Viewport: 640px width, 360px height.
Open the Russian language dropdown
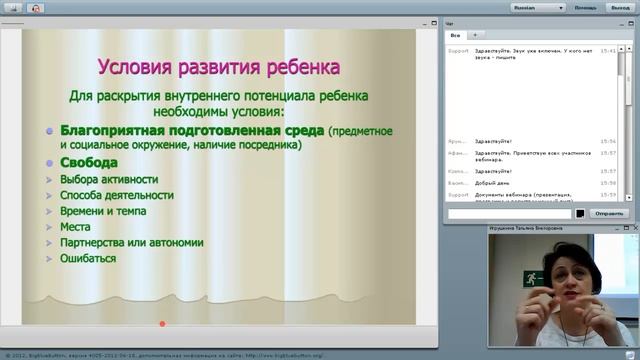[538, 8]
